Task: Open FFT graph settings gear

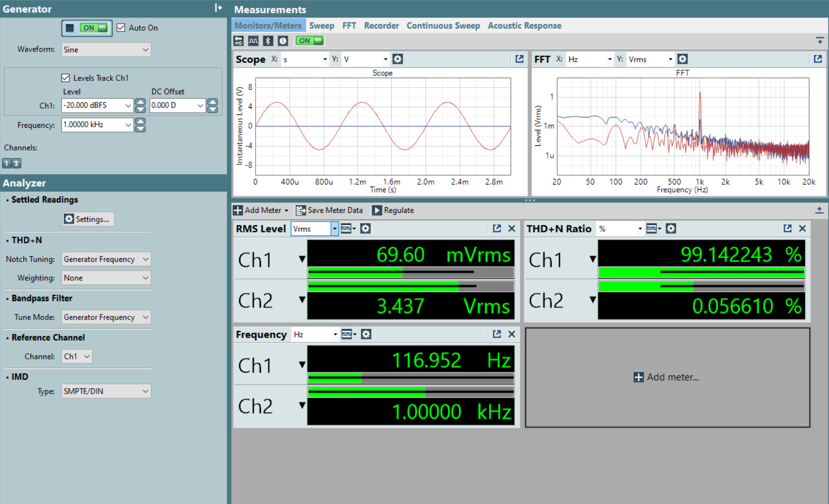Action: [x=683, y=59]
